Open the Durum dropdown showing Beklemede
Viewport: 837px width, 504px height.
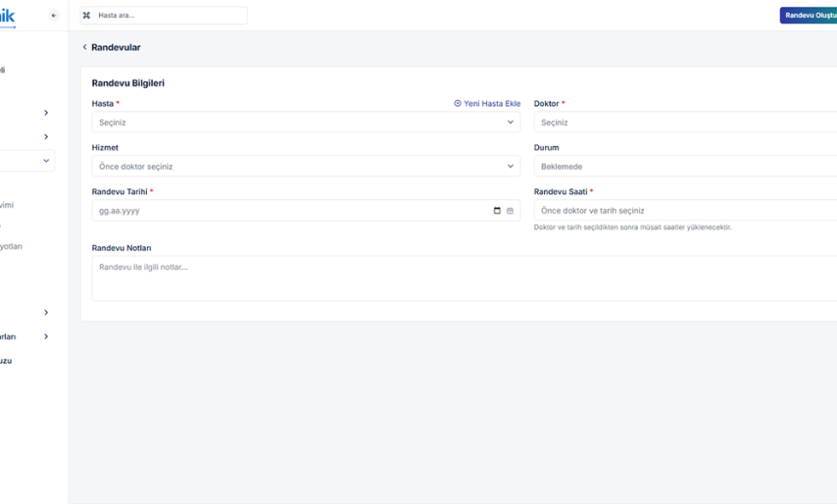683,167
